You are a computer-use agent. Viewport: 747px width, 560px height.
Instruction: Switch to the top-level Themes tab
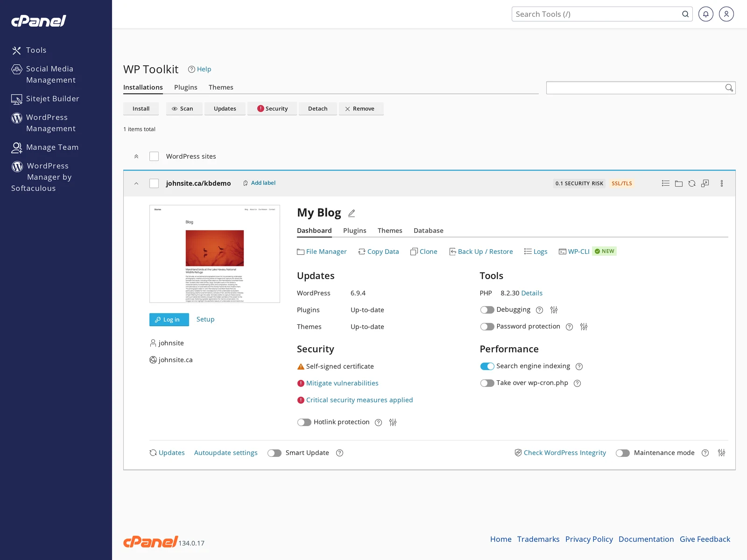221,87
